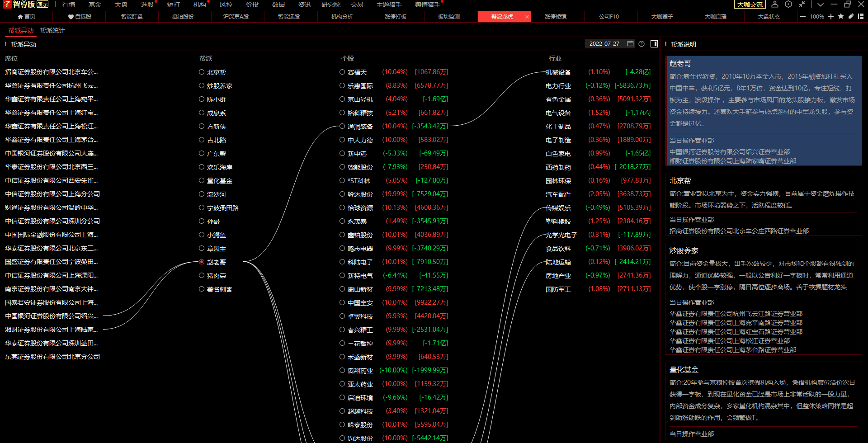The height and width of the screenshot is (443, 868).
Task: Expand the title bar chevron menu
Action: [x=821, y=5]
